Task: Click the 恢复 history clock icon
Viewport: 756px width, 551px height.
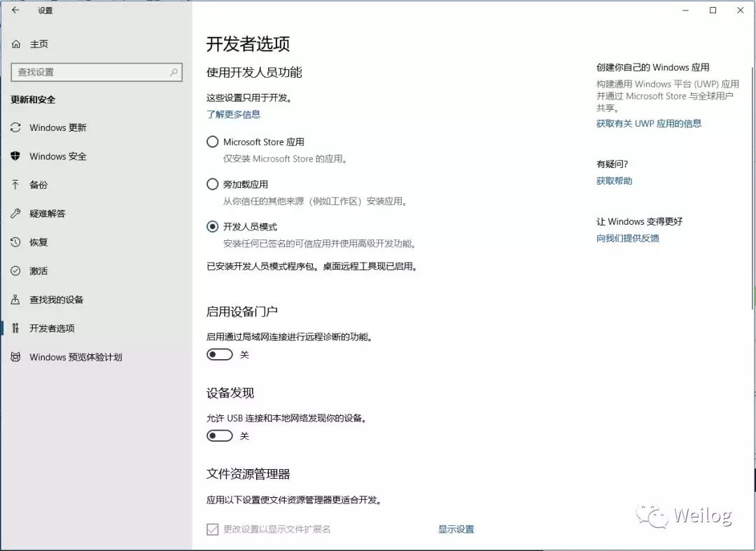Action: click(15, 242)
